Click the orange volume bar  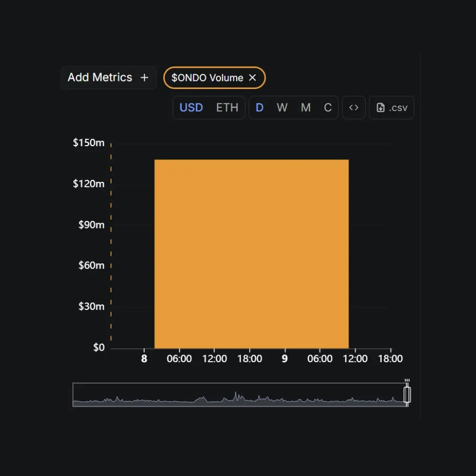[251, 254]
